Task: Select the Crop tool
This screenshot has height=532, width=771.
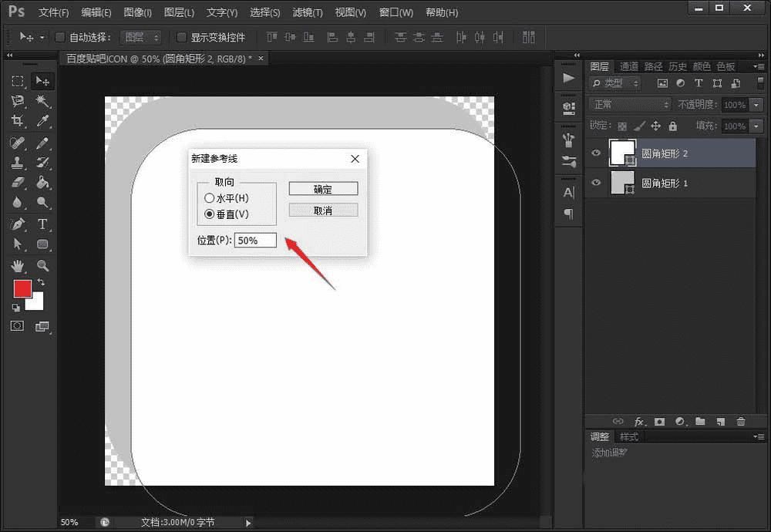Action: click(x=17, y=121)
